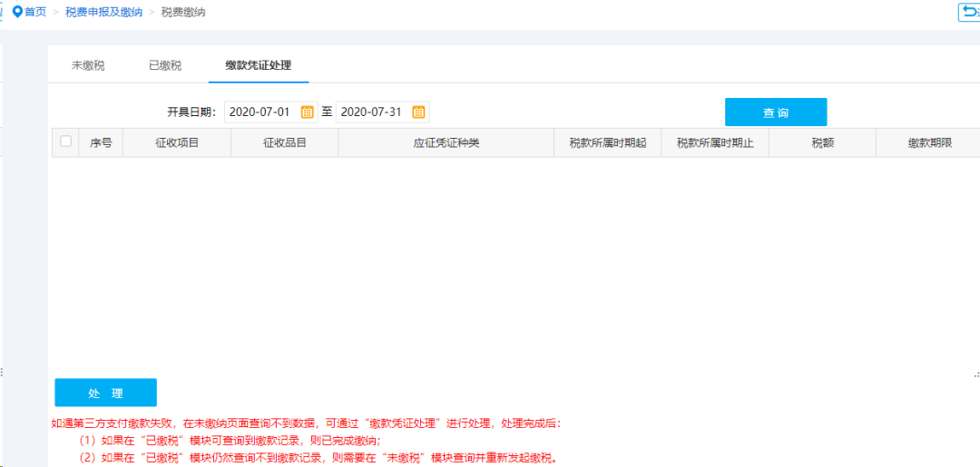Open the start date calendar picker icon
Image resolution: width=980 pixels, height=467 pixels.
(x=307, y=112)
